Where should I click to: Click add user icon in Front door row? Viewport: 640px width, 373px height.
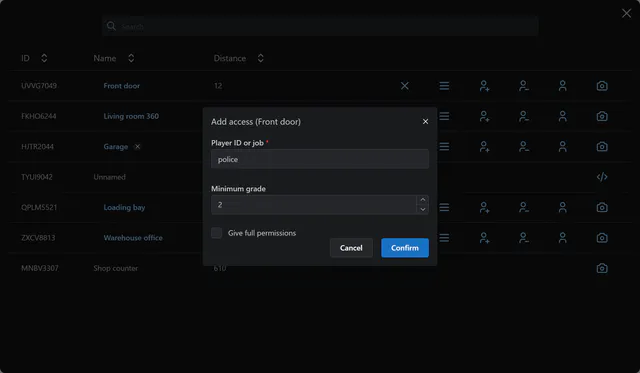(x=484, y=86)
